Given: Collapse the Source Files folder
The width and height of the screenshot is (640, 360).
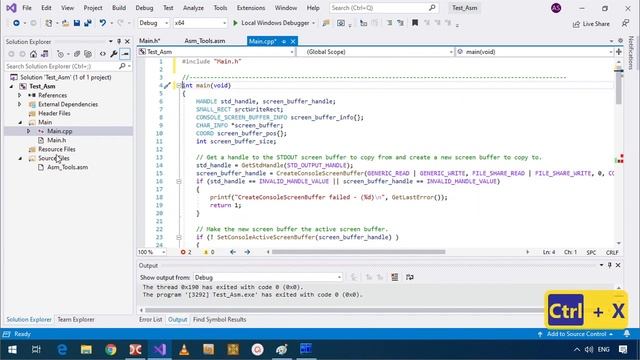Looking at the screenshot, I should pos(20,158).
